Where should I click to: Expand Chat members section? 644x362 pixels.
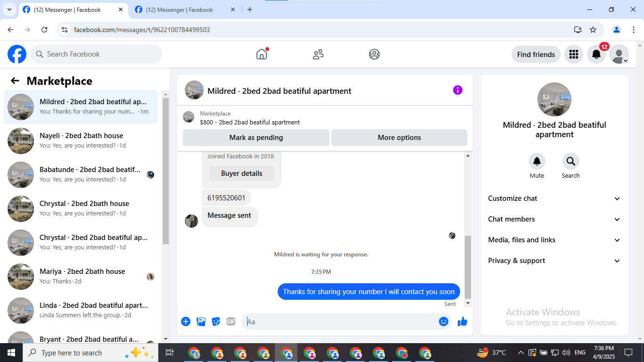pyautogui.click(x=554, y=219)
